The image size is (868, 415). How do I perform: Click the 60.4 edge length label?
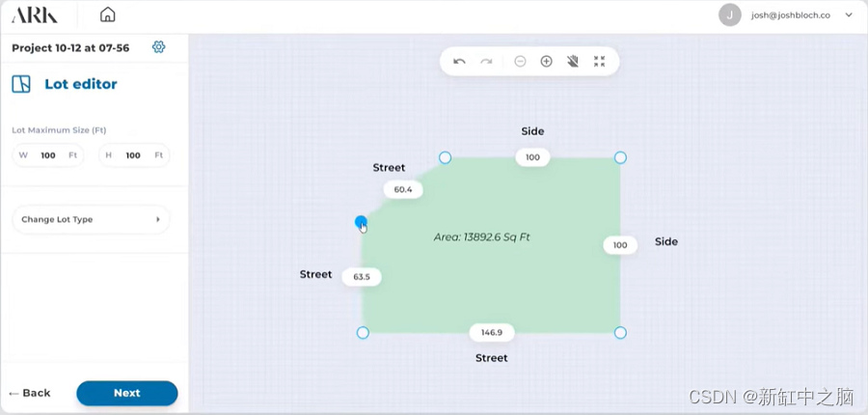tap(403, 189)
